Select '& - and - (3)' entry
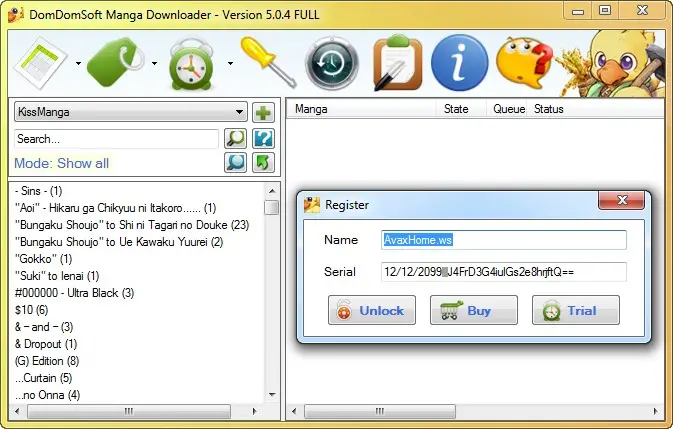The width and height of the screenshot is (673, 429). click(44, 327)
